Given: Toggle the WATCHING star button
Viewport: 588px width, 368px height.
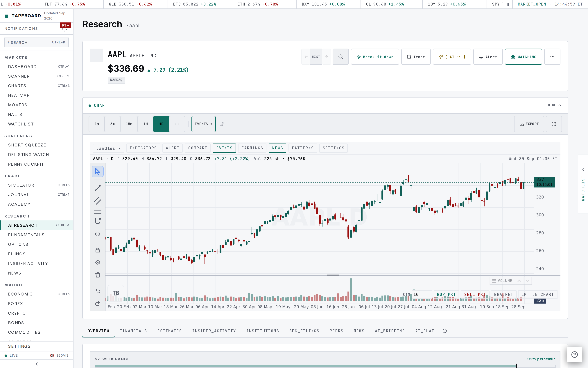Looking at the screenshot, I should click(x=523, y=57).
